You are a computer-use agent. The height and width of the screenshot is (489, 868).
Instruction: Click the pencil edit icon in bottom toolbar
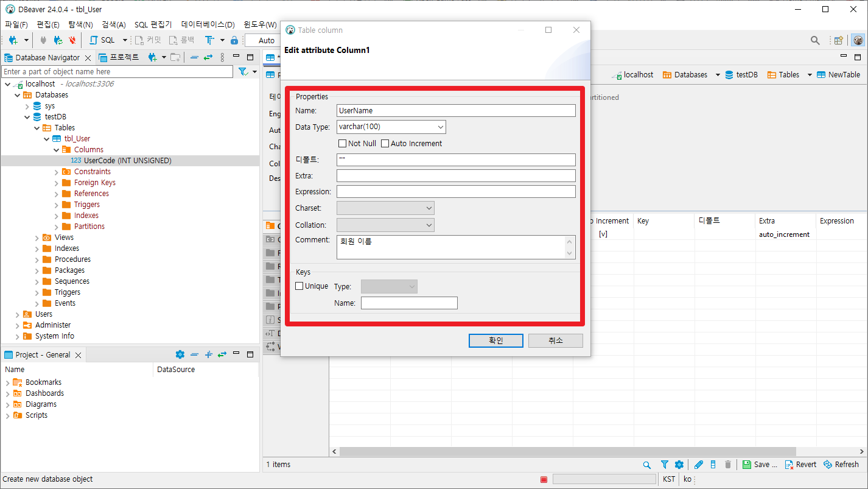coord(699,465)
